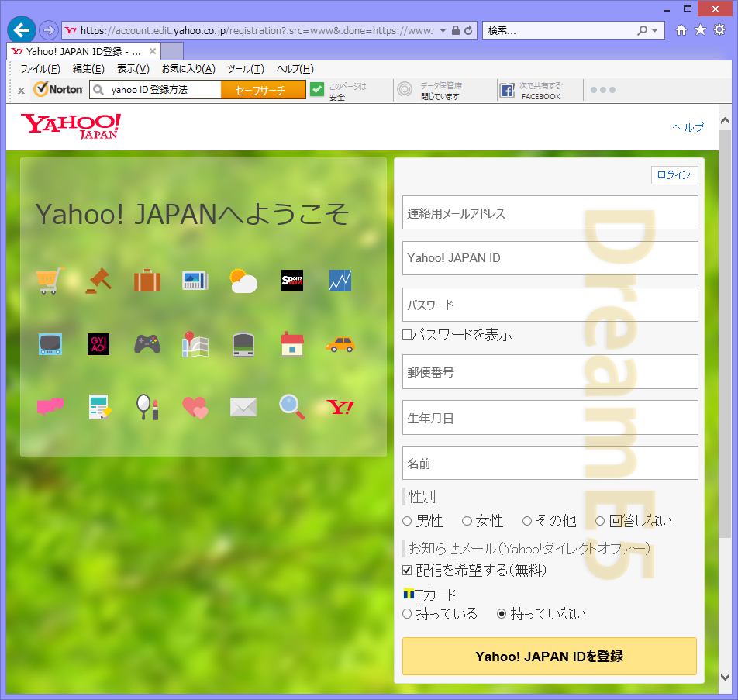The image size is (738, 700).
Task: Open the map with pin icon
Action: click(x=195, y=344)
